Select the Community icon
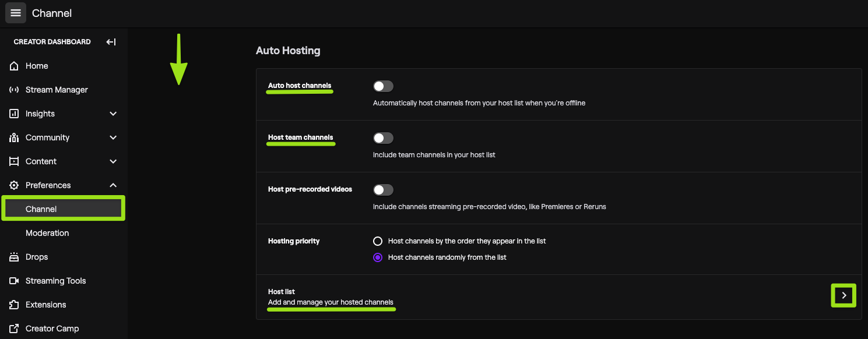 click(13, 137)
